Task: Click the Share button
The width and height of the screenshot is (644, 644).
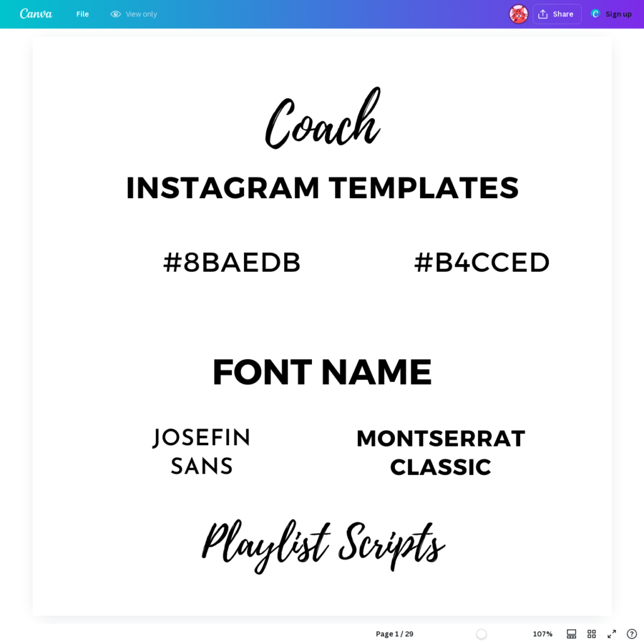Action: tap(557, 14)
